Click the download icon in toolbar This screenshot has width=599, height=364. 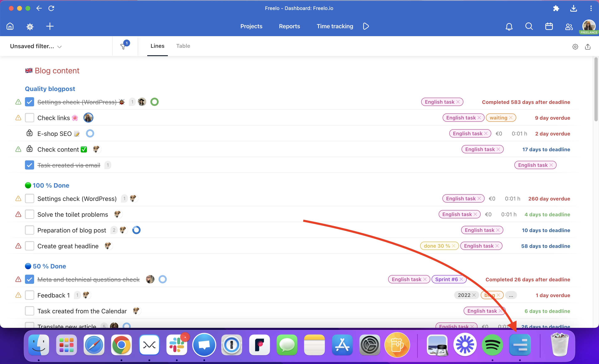pos(573,9)
